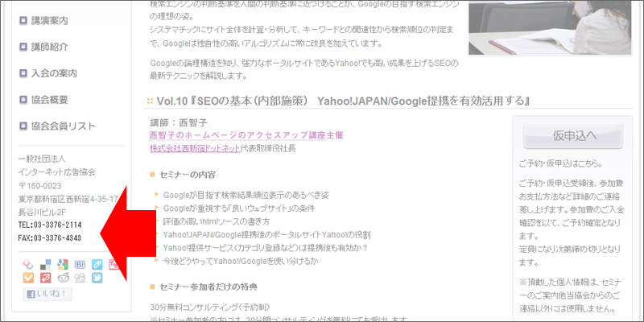Open the 講演案内 sidebar menu item
644x322 pixels.
[55, 21]
